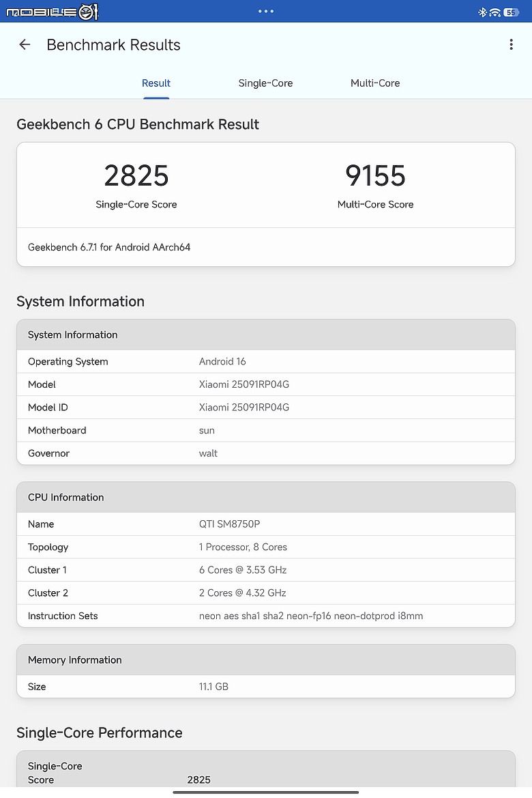Tap the Motherboard label
Screen dimensions: 532x798
click(x=57, y=430)
